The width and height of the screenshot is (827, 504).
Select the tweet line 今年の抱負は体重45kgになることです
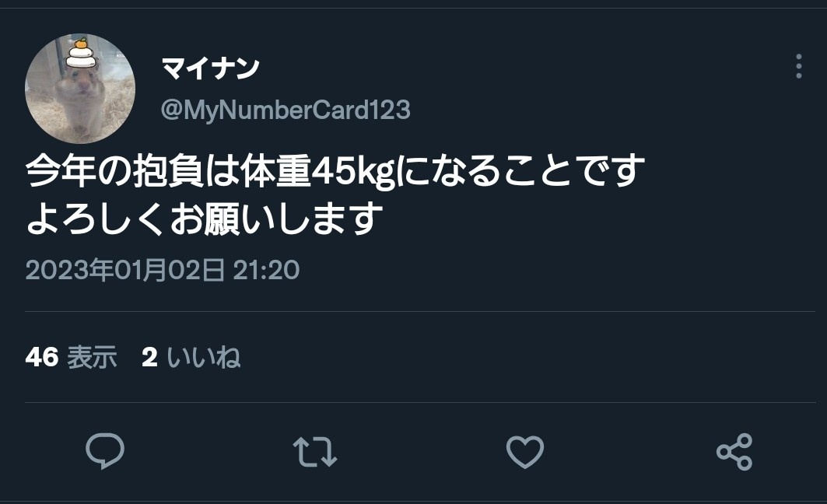(335, 171)
